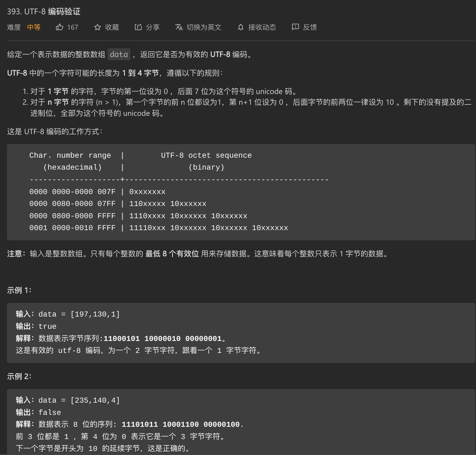Viewport: 476px width, 455px height.
Task: Switch description with 切换为英文
Action: click(x=204, y=27)
